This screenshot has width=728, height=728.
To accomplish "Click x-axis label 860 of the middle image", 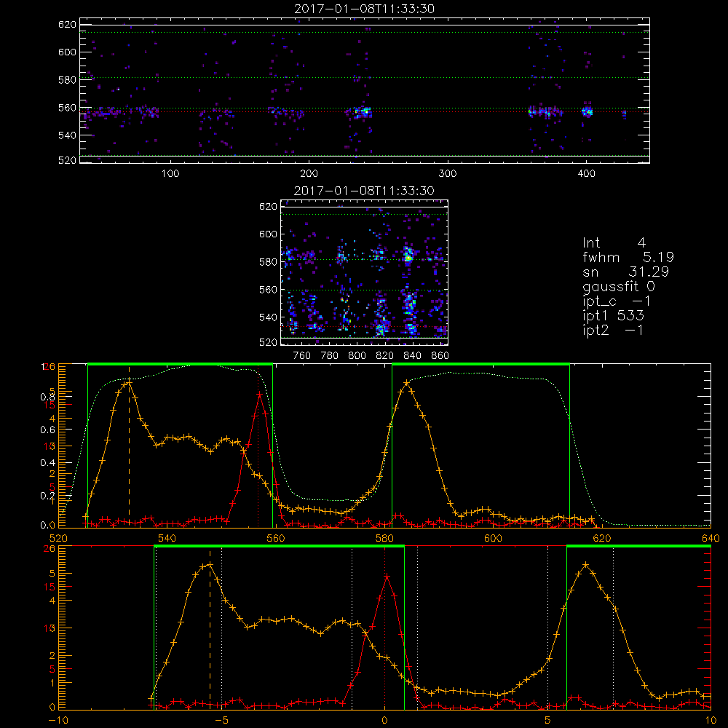I will click(440, 356).
